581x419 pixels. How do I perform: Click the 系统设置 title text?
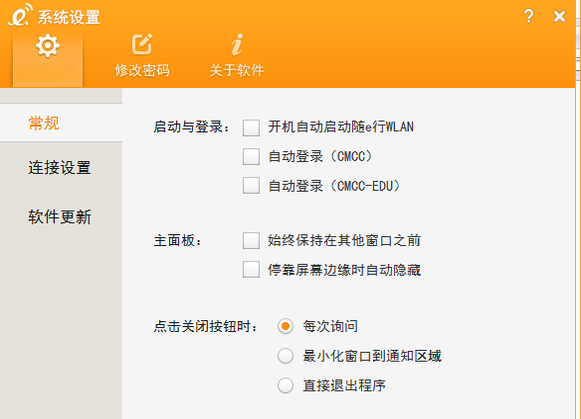69,17
